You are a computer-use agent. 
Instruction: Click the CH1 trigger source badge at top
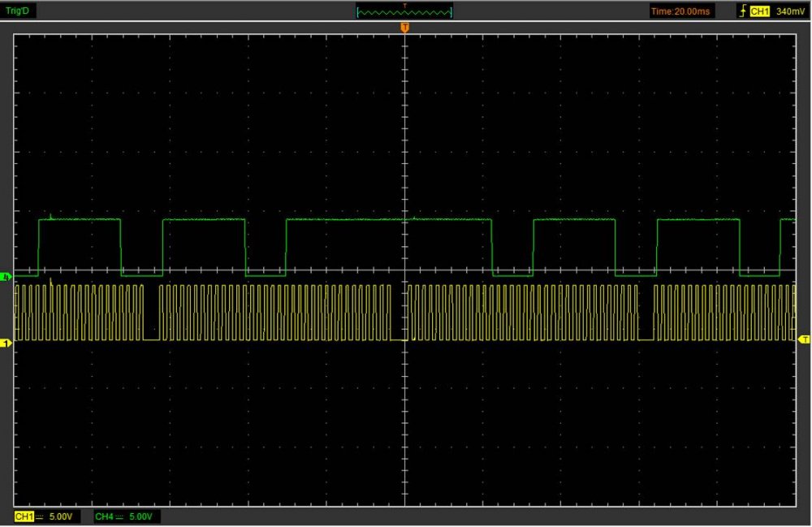coord(759,11)
